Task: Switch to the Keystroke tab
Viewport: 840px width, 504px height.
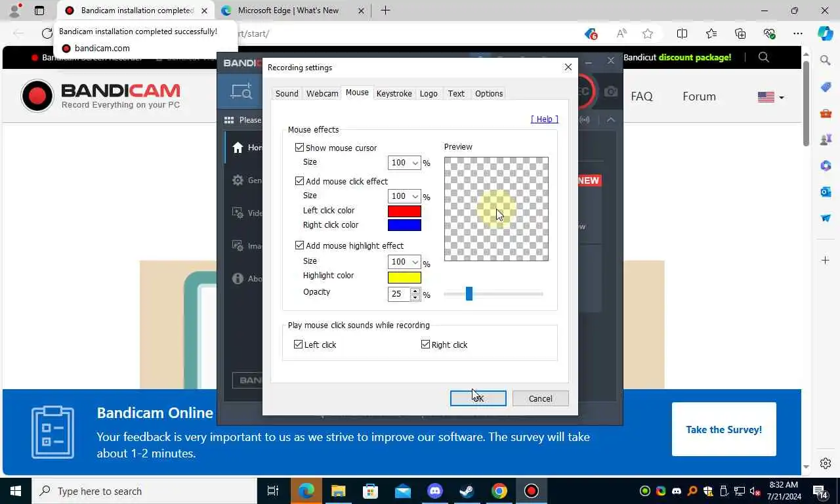Action: click(394, 93)
